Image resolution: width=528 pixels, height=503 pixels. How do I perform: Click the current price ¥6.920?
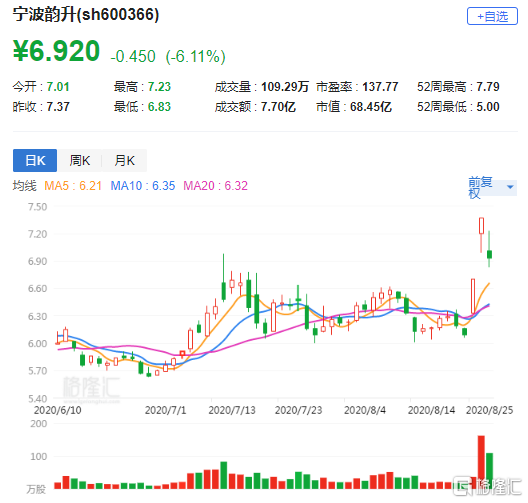pyautogui.click(x=56, y=51)
